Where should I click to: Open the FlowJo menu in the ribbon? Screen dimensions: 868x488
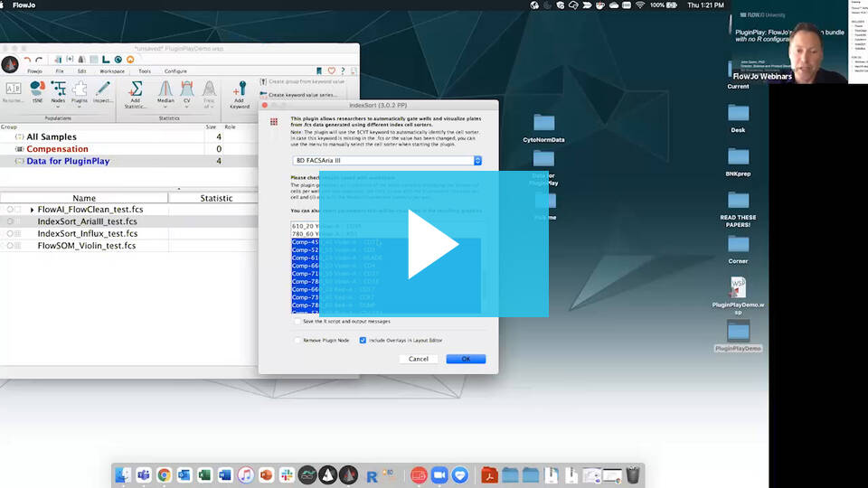tap(35, 71)
